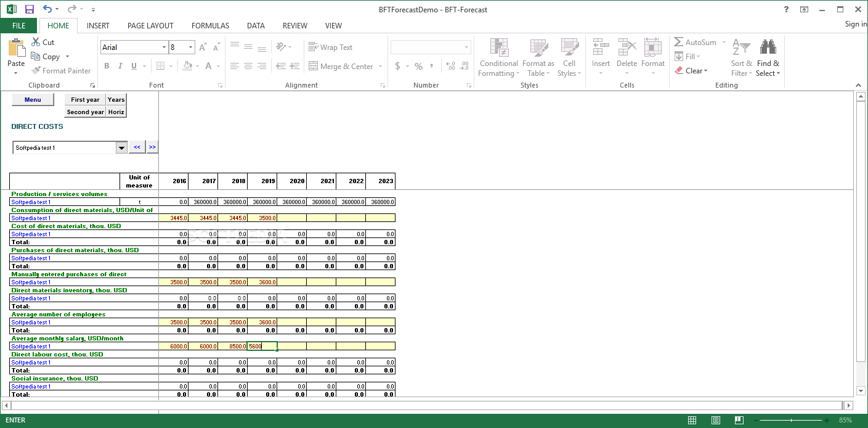Toggle Align Left icon
The image size is (868, 428).
point(235,66)
